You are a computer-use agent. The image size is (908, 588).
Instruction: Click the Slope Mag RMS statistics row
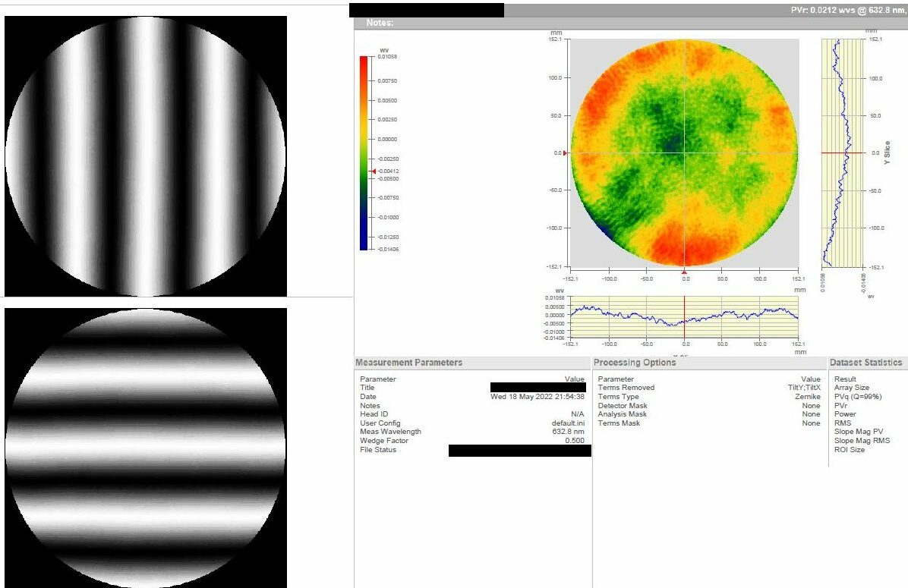coord(862,440)
